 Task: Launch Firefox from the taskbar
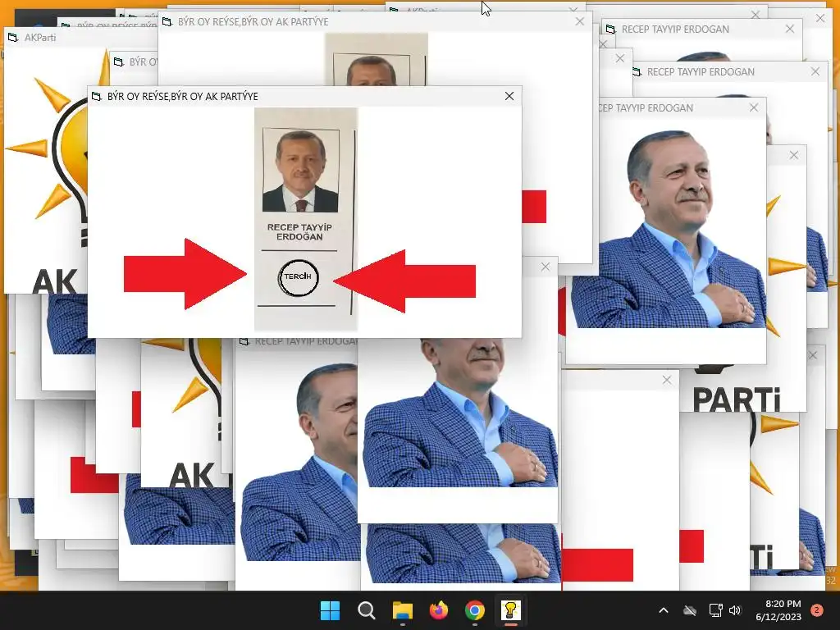pyautogui.click(x=439, y=610)
